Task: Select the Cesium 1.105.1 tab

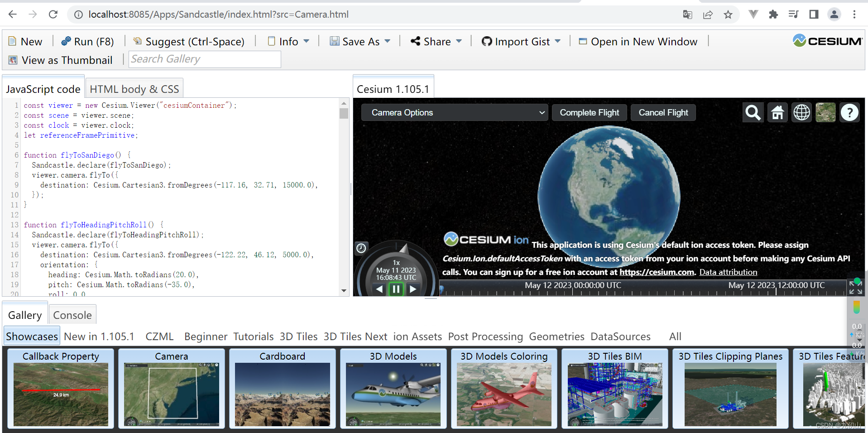Action: [x=393, y=89]
